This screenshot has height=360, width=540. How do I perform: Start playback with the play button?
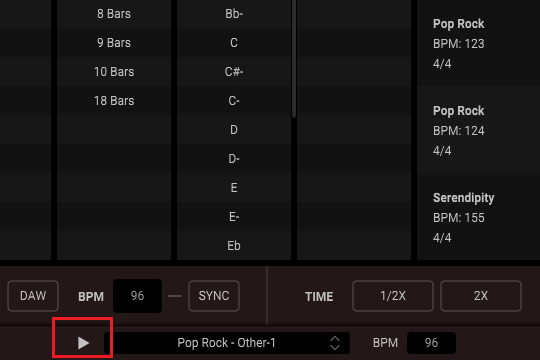click(x=83, y=343)
